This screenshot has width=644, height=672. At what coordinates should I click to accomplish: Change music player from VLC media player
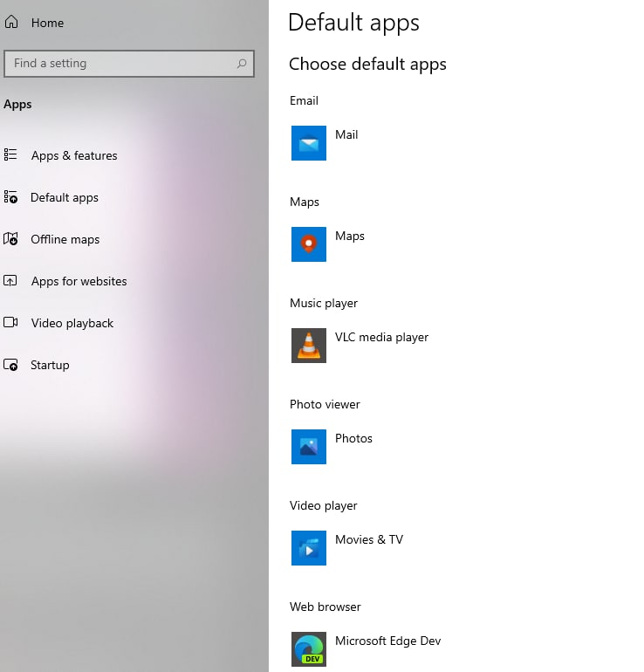coord(381,337)
